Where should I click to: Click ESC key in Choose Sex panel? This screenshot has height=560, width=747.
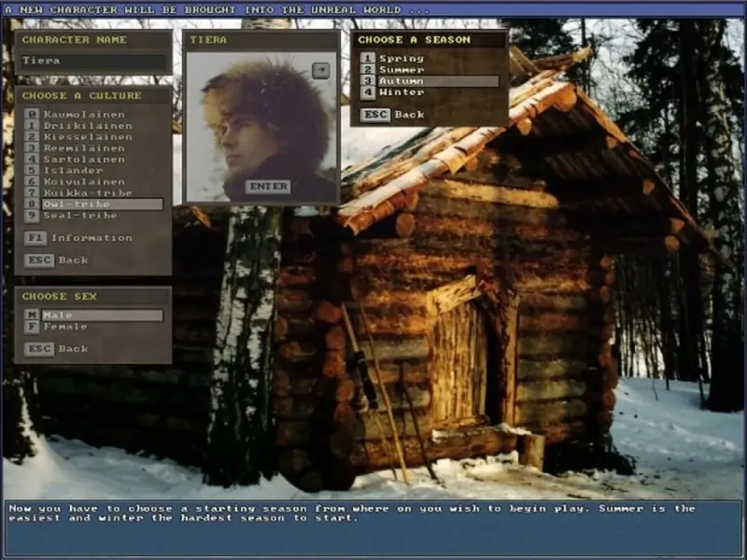(x=39, y=349)
